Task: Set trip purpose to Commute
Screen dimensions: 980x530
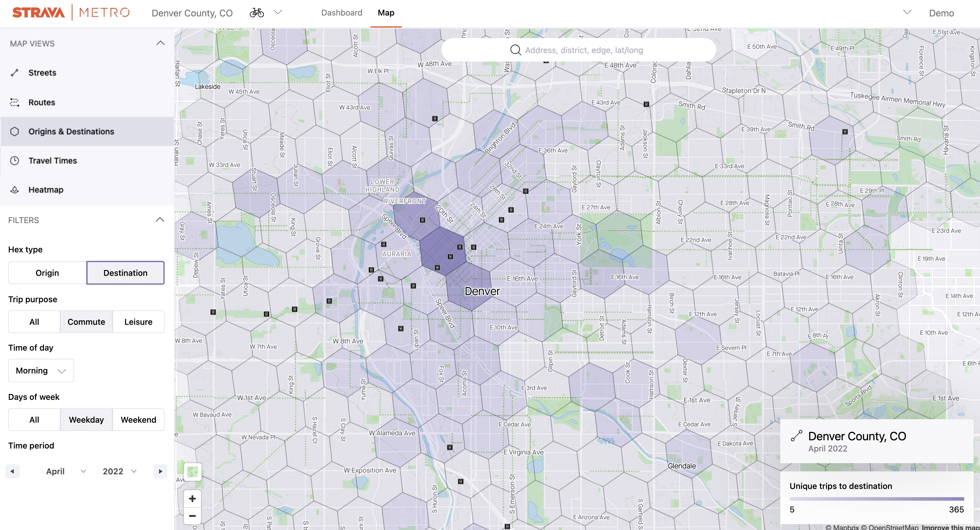Action: 86,322
